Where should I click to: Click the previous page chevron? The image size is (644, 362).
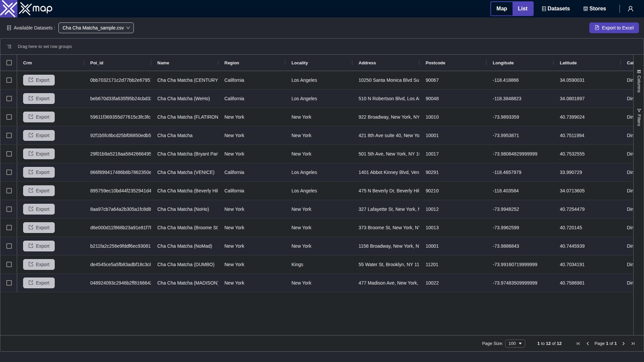tap(588, 344)
